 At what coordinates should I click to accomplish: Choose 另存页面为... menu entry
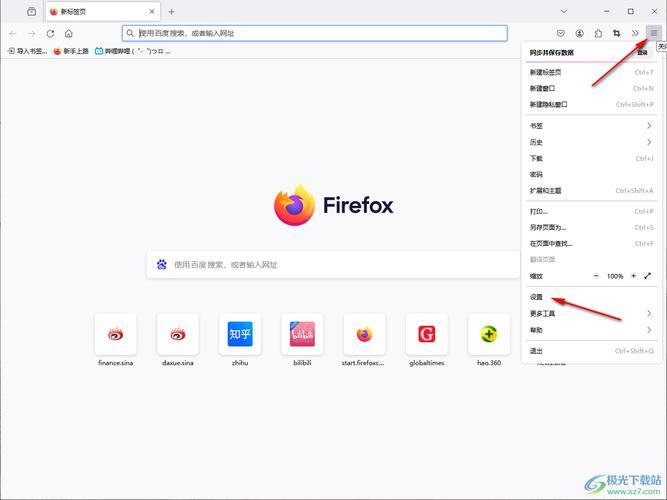tap(591, 228)
